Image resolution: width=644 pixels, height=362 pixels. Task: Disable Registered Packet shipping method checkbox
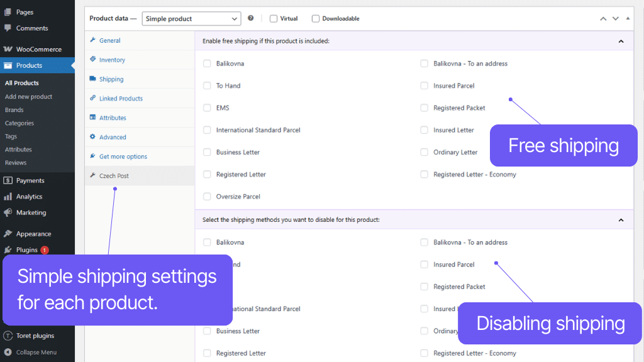point(425,287)
